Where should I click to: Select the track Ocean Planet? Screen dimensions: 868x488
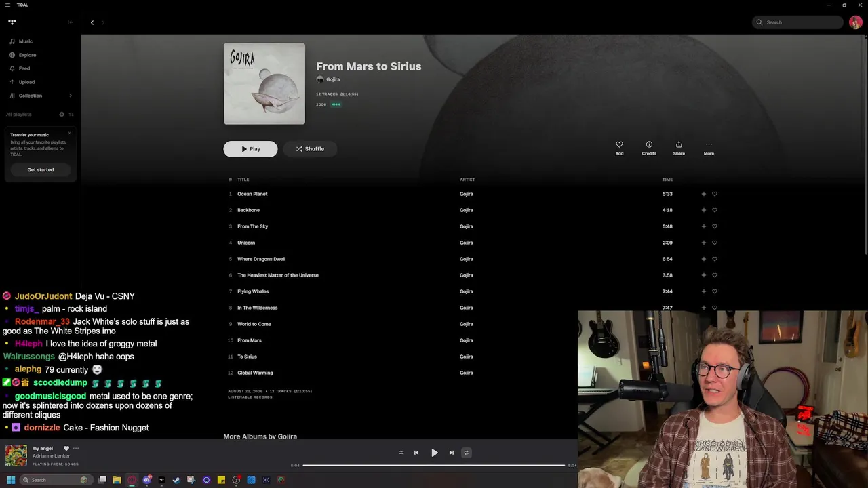pyautogui.click(x=252, y=194)
